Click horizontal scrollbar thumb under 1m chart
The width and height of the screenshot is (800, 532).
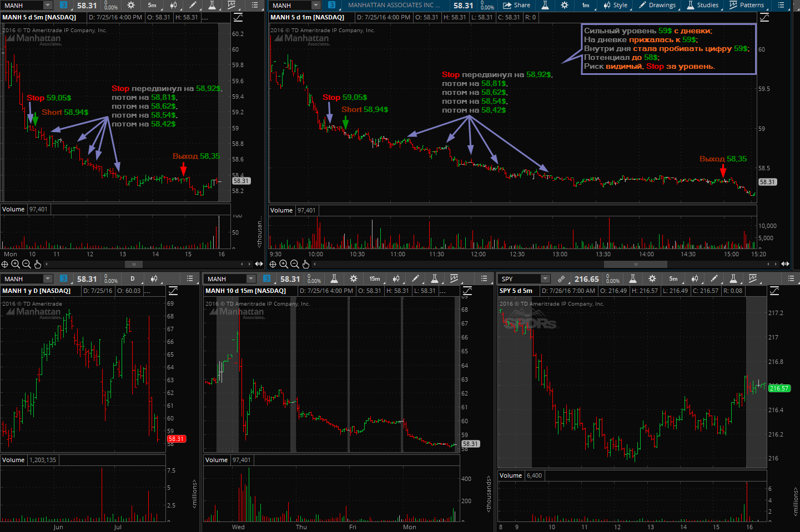click(x=636, y=264)
